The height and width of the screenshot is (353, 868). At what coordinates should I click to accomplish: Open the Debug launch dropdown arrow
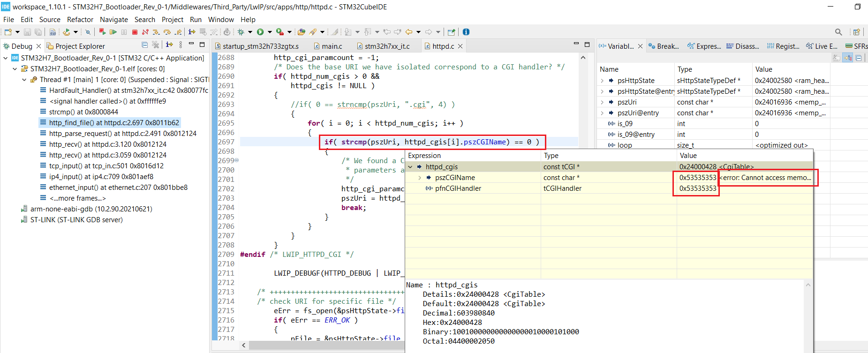(x=250, y=32)
